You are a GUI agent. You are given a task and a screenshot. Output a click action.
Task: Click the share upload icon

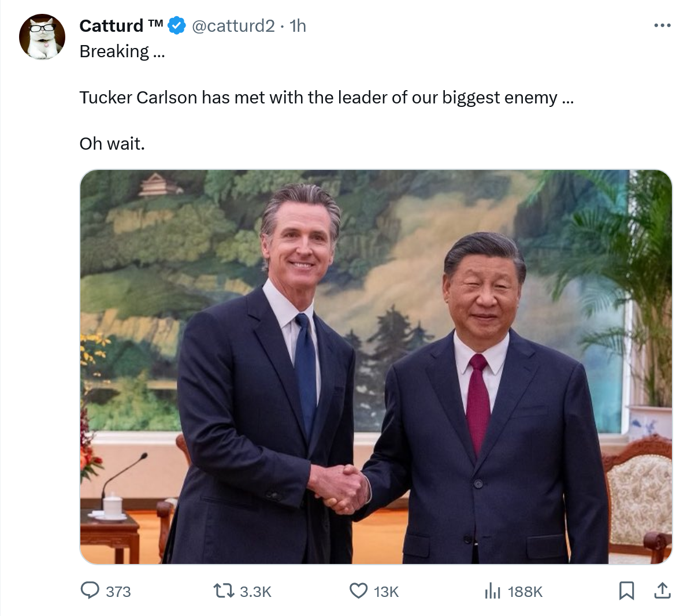[x=662, y=591]
